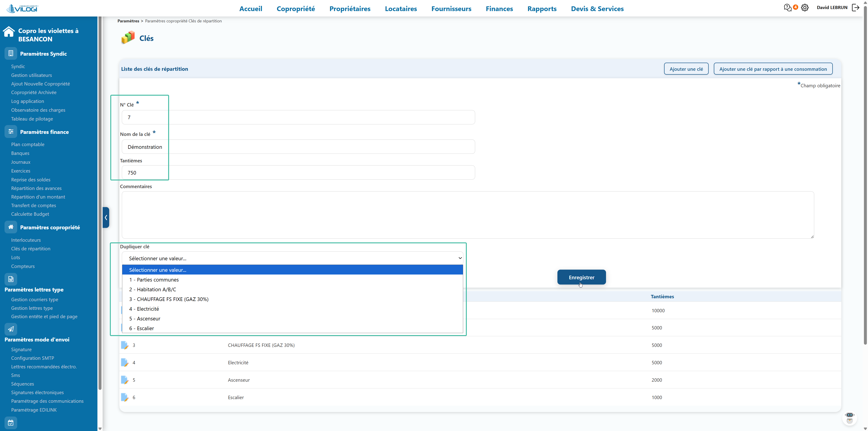Choose '5 - Ascenseur' option

click(292, 318)
